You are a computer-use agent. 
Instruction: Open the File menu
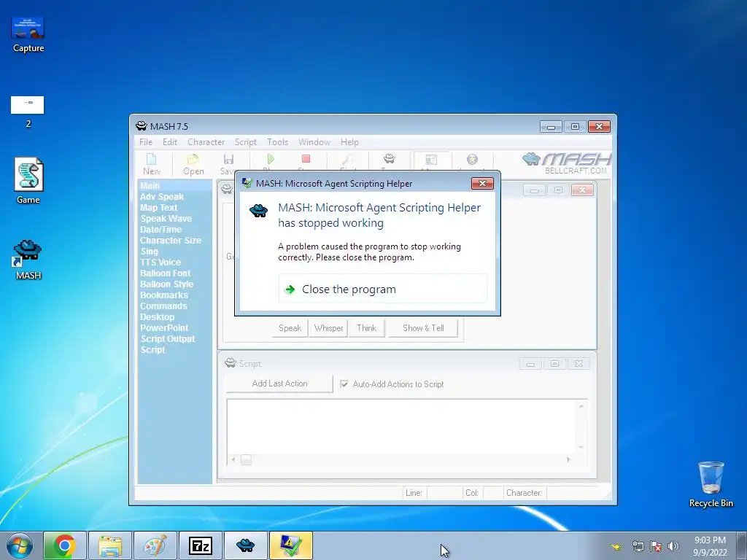tap(146, 142)
